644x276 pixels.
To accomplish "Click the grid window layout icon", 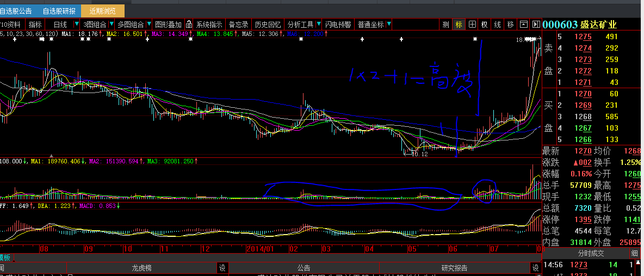I will pyautogui.click(x=472, y=24).
